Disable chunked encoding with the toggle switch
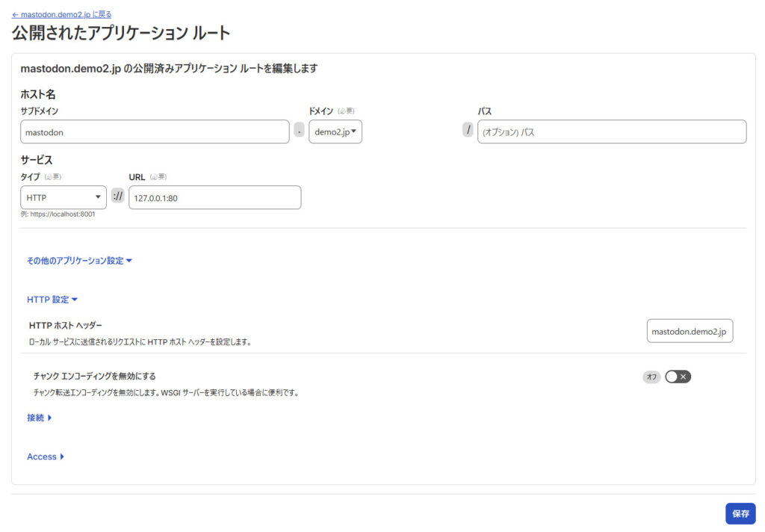765x532 pixels. pyautogui.click(x=678, y=377)
